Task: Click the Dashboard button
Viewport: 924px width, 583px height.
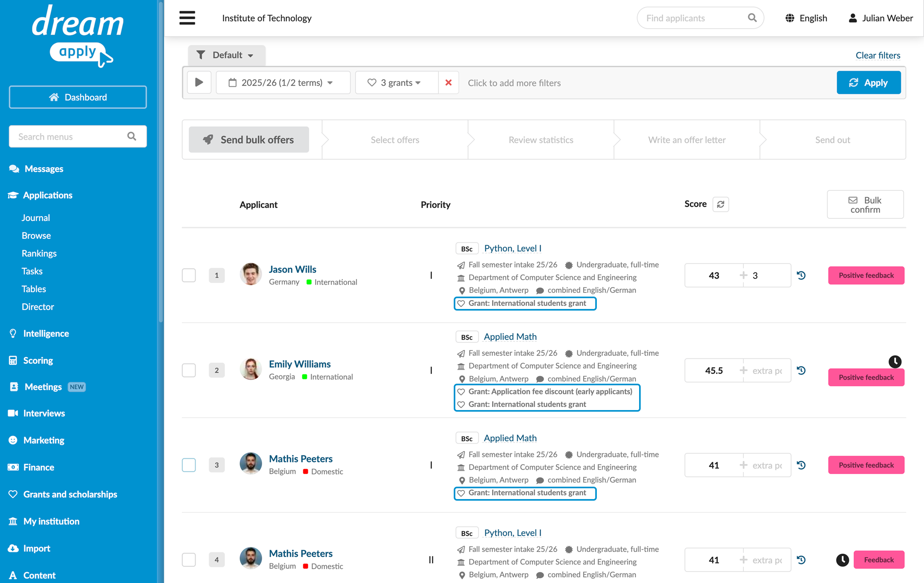Action: click(78, 97)
